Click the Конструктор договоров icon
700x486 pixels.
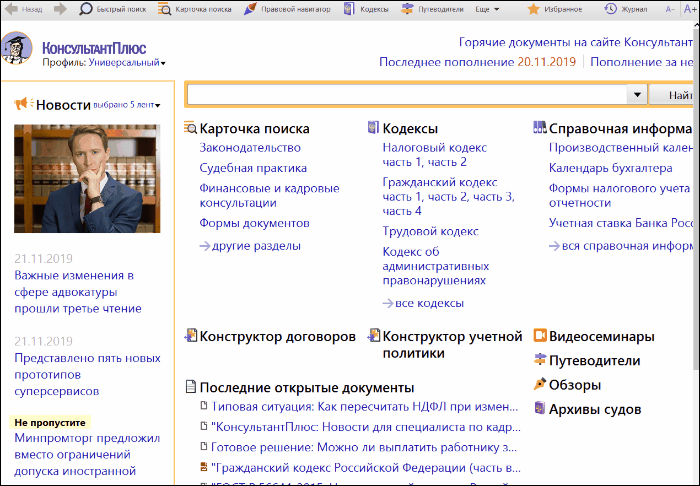tap(191, 335)
